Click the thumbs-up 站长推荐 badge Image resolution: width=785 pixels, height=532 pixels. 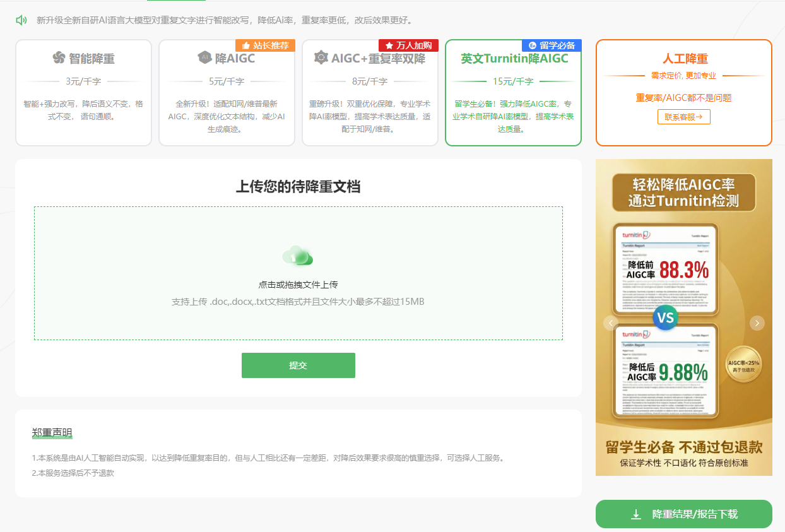pos(265,45)
